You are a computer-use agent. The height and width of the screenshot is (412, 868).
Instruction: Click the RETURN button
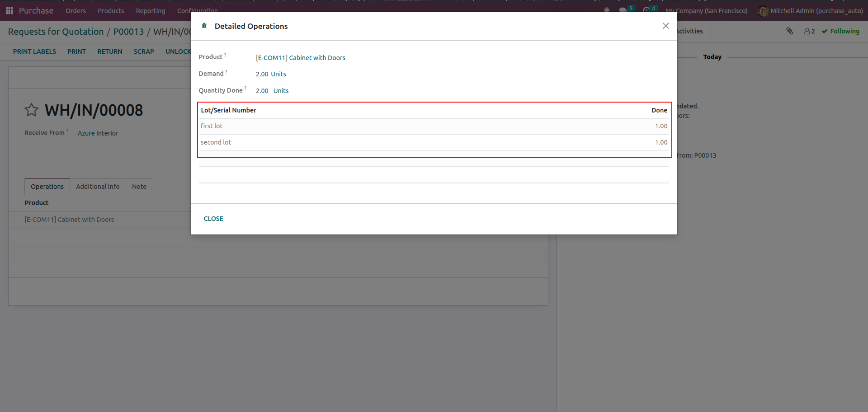point(110,51)
